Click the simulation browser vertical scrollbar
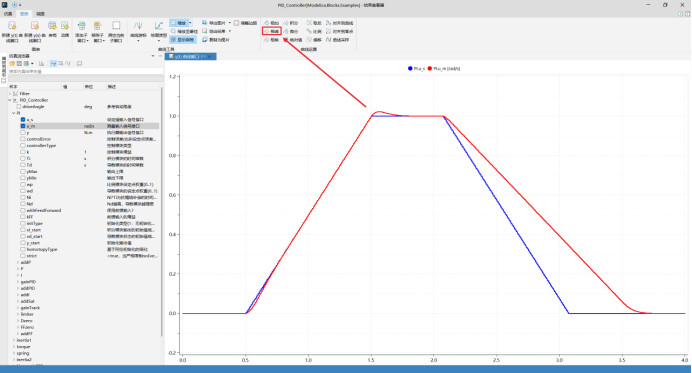 pyautogui.click(x=162, y=212)
